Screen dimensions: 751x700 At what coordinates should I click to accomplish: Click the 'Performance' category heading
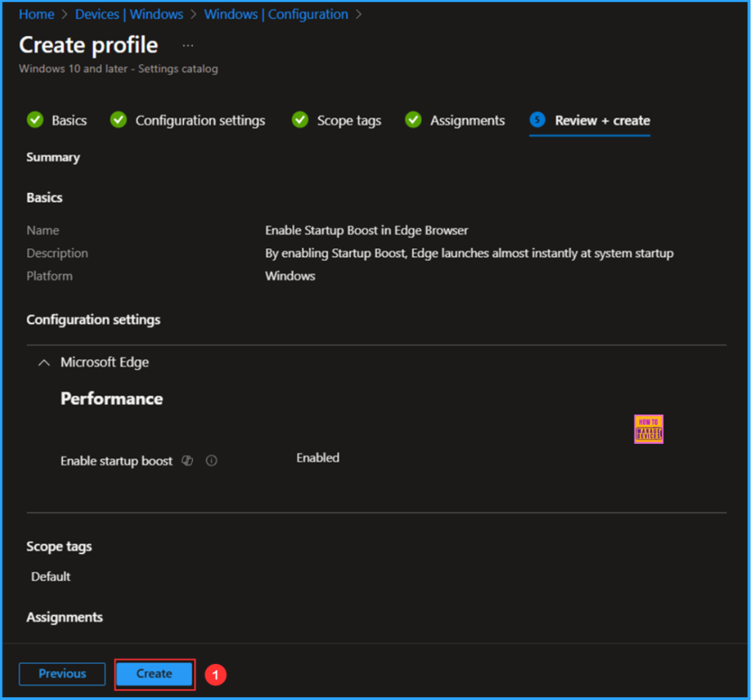point(111,398)
